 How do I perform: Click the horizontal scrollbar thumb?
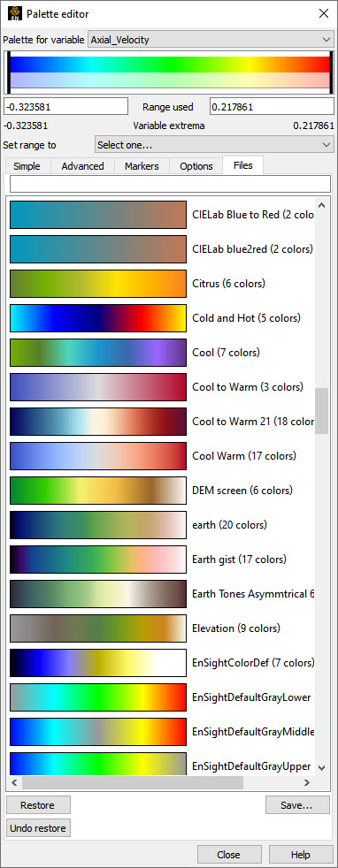(133, 783)
